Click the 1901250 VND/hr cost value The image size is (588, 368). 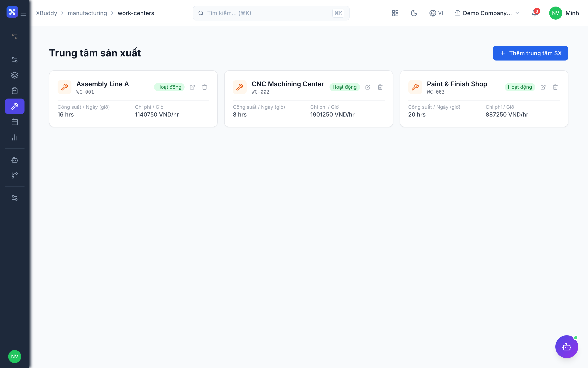(x=332, y=115)
